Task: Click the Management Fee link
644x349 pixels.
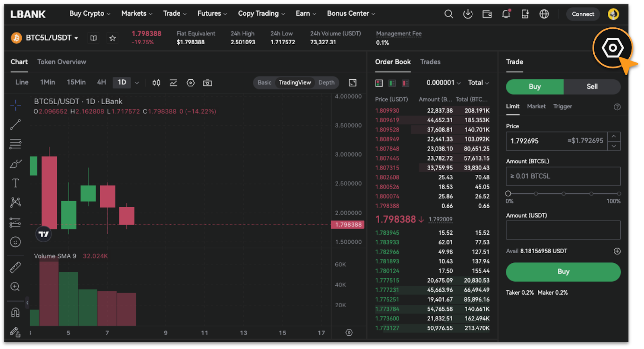Action: [x=398, y=34]
